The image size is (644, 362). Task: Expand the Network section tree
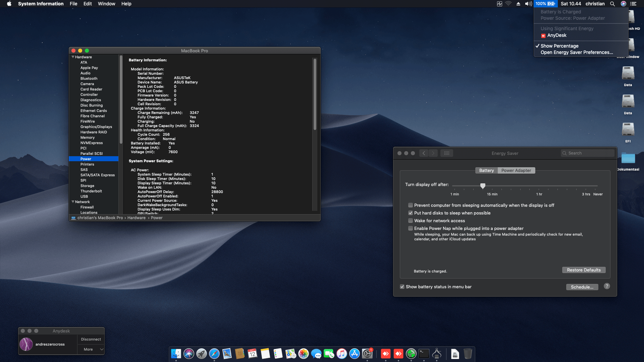click(73, 201)
